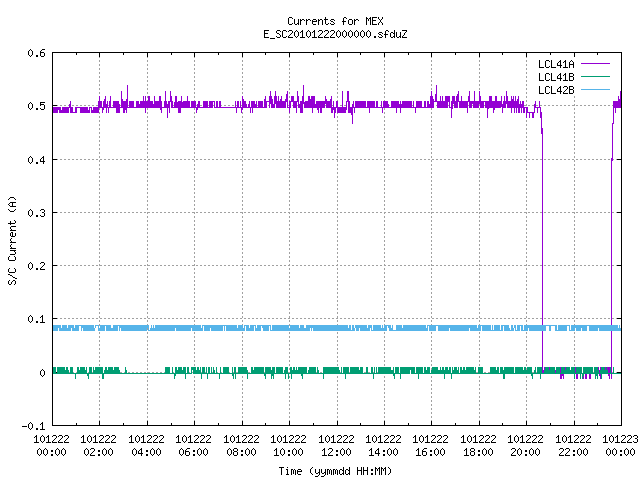
Task: Pick the green LCL41B legend line sample
Action: (x=595, y=76)
